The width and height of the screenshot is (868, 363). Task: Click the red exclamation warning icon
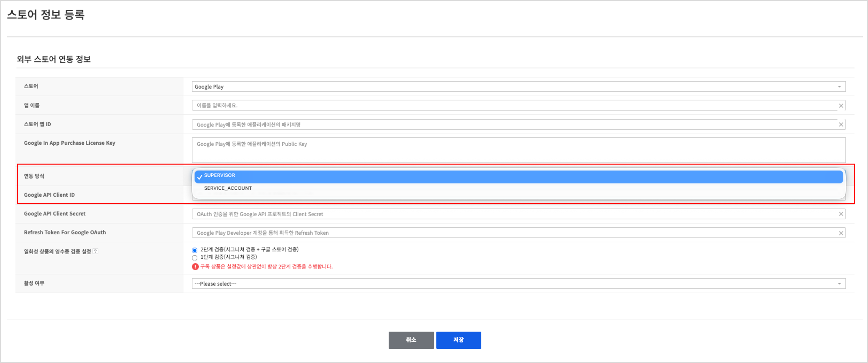[x=195, y=266]
